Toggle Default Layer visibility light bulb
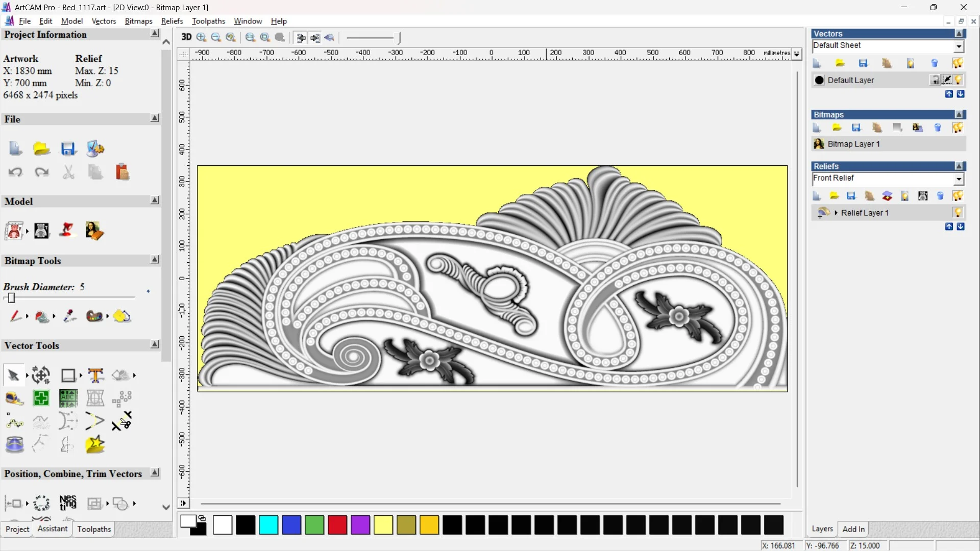This screenshot has width=980, height=551. point(958,80)
